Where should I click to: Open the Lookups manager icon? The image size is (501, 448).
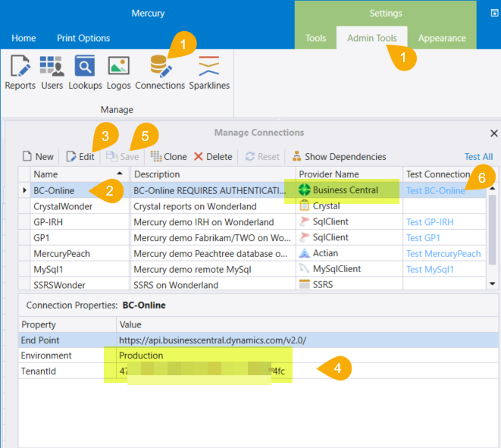(x=85, y=72)
